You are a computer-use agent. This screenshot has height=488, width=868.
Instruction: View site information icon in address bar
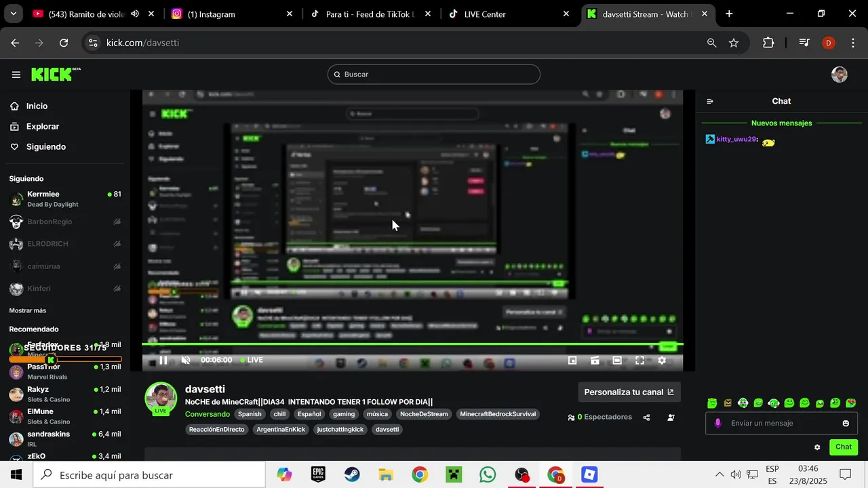93,43
